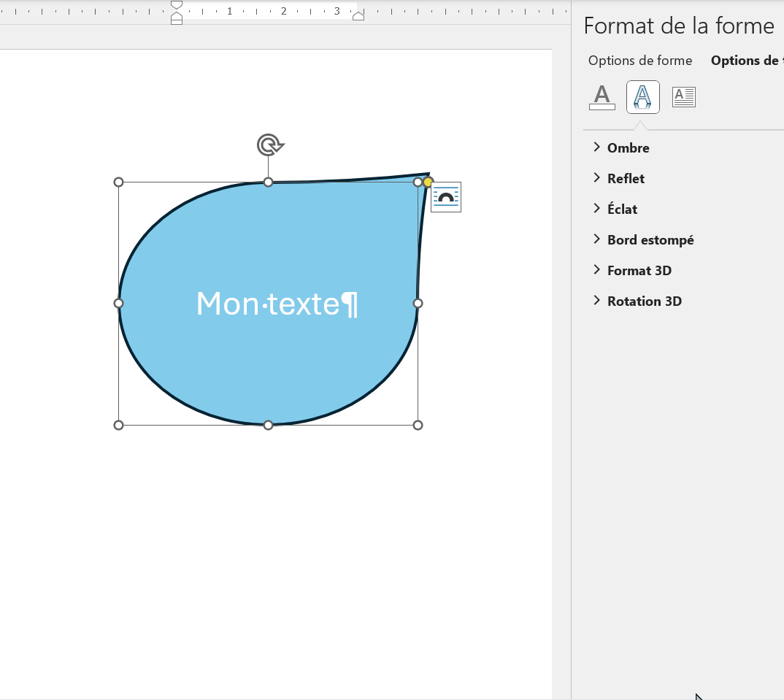Expand the Reflet section
This screenshot has width=784, height=700.
[626, 179]
